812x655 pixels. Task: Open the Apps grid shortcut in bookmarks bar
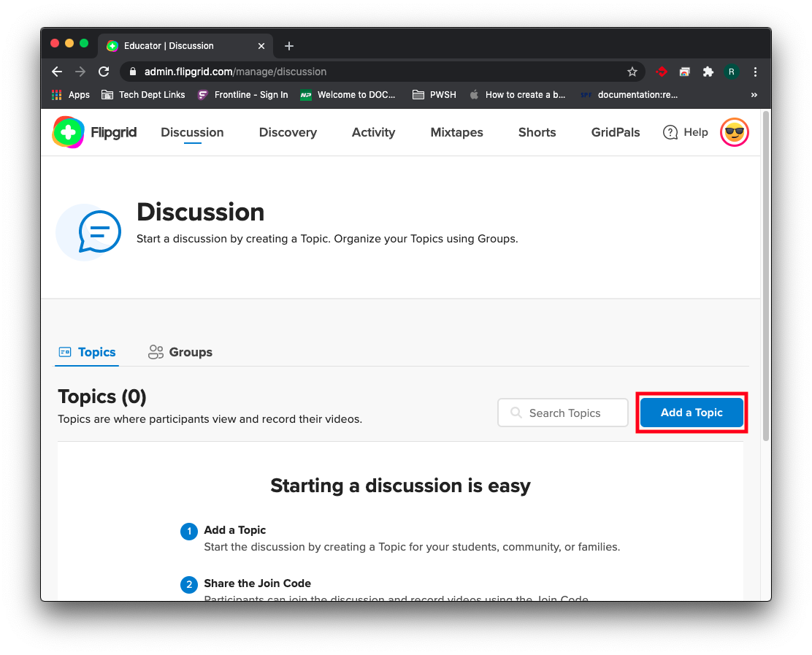(x=70, y=95)
